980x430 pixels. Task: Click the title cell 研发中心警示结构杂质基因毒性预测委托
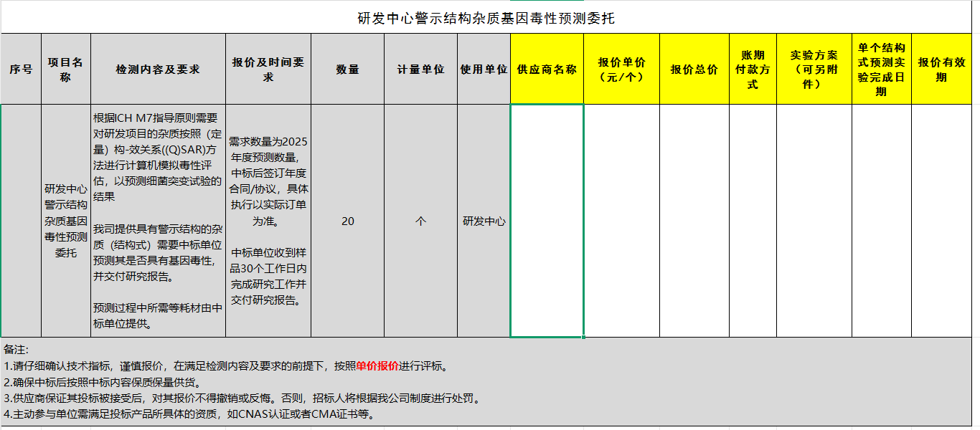[x=486, y=19]
